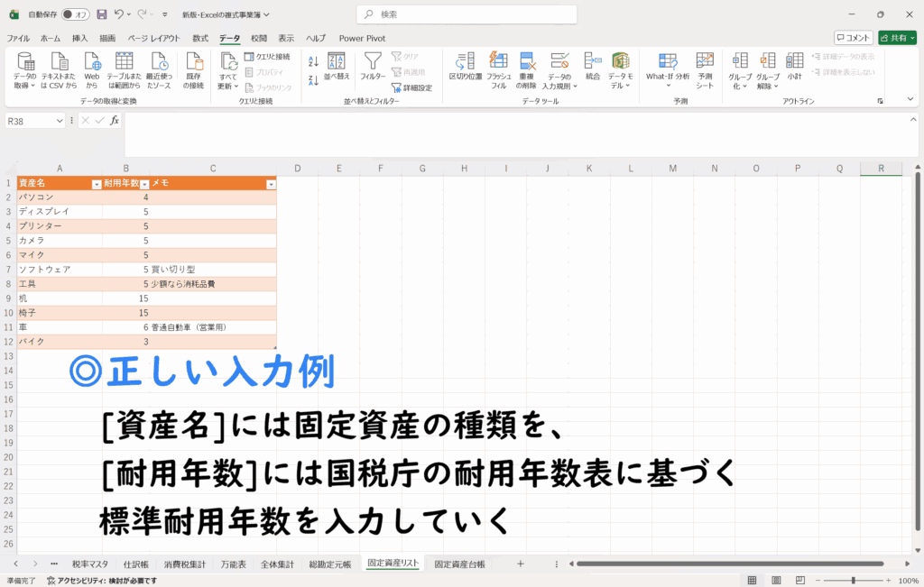The image size is (924, 587).
Task: Click the 重複の削除 icon
Action: (527, 62)
